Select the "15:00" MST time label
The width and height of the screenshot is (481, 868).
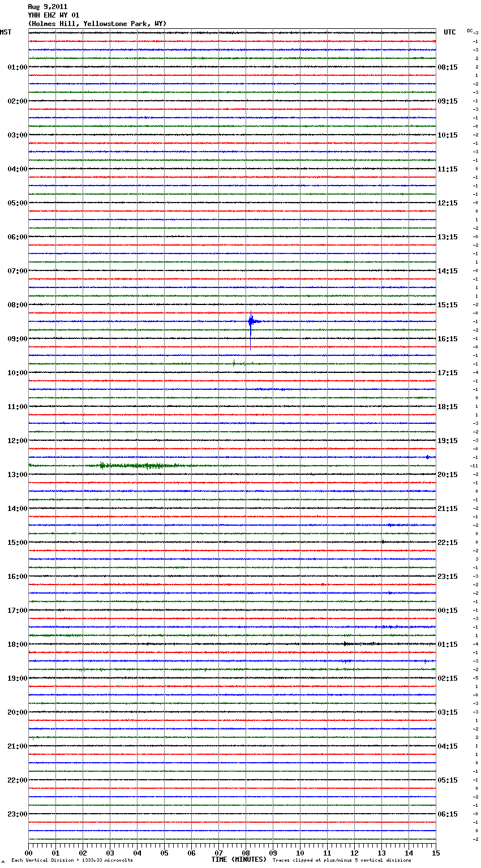pyautogui.click(x=18, y=543)
